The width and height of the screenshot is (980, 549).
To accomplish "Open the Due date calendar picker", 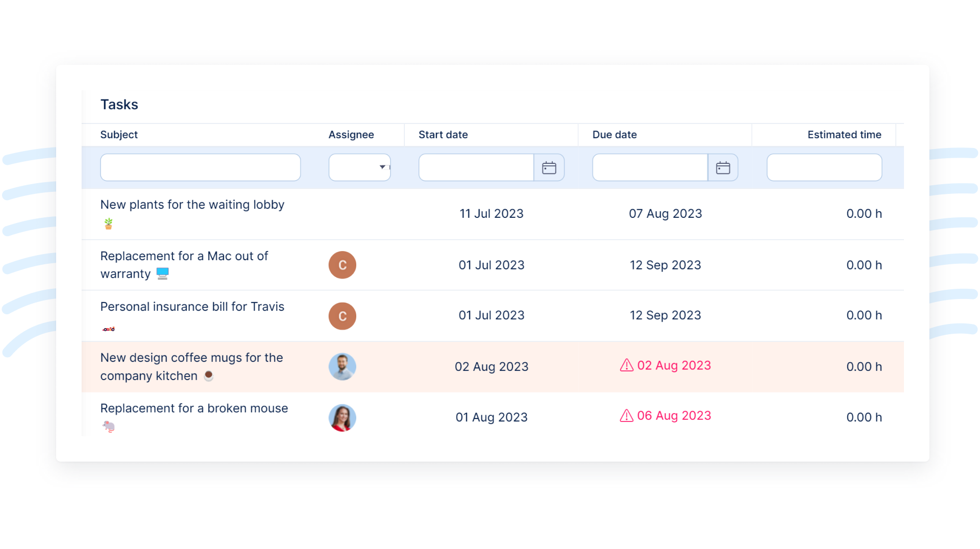I will 723,167.
